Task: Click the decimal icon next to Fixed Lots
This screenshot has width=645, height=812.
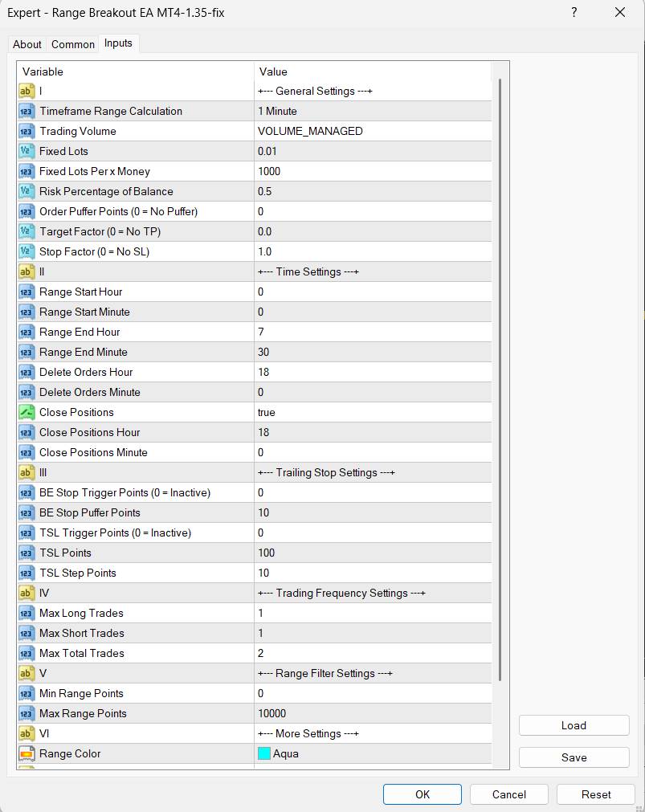Action: coord(27,152)
